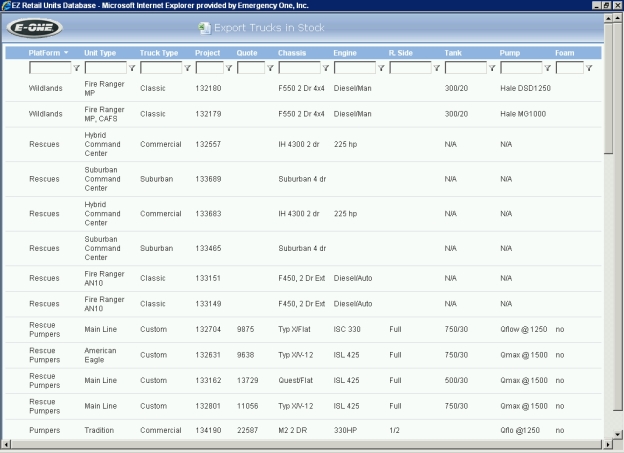Click the Internet Explorer title bar icon
The height and width of the screenshot is (453, 624).
coord(6,5)
